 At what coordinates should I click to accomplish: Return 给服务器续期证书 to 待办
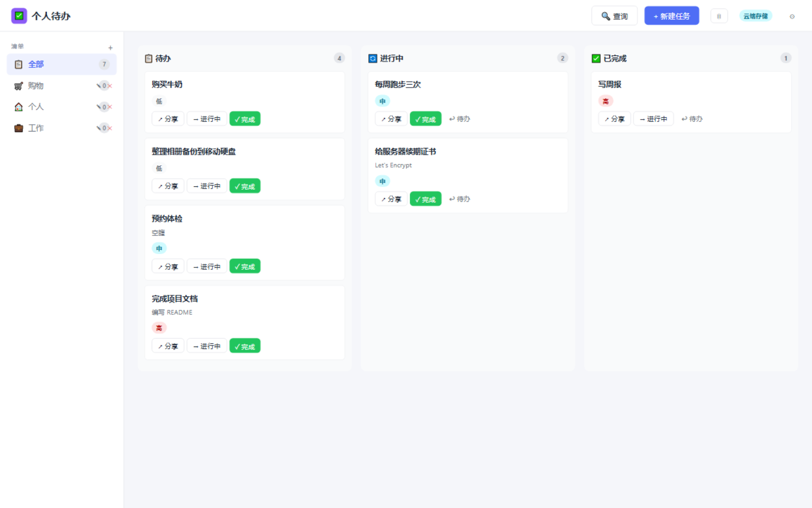(460, 199)
